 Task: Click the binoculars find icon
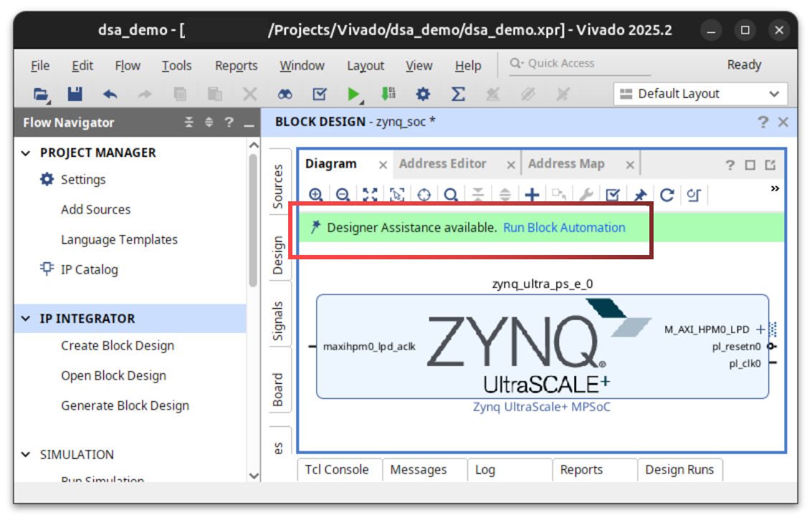point(285,94)
